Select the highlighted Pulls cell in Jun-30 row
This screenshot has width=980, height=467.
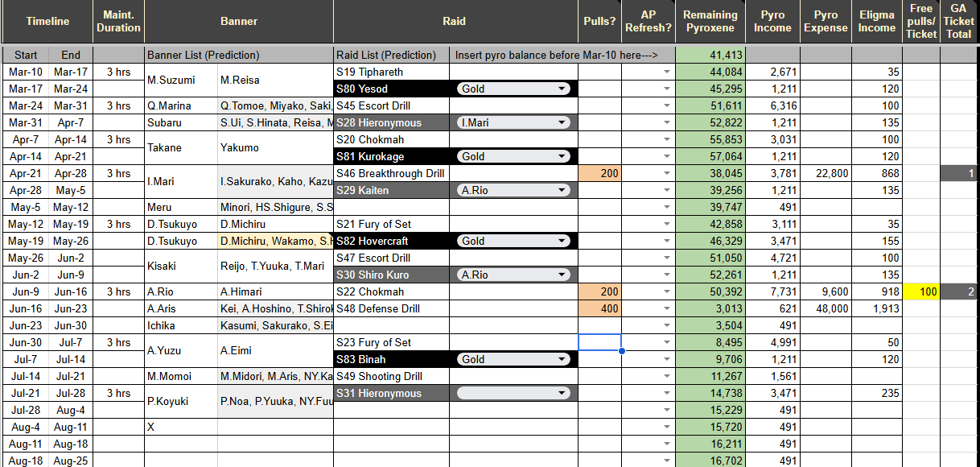[x=599, y=342]
